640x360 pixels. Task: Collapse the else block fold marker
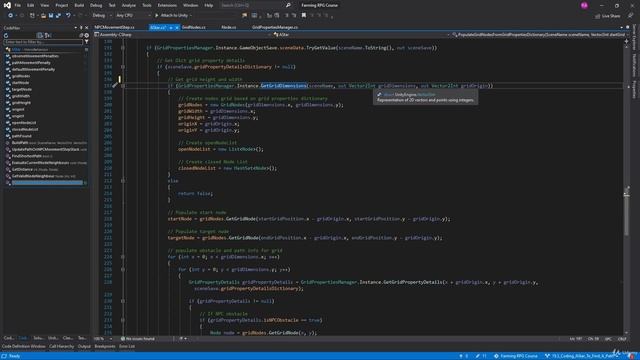pos(123,181)
